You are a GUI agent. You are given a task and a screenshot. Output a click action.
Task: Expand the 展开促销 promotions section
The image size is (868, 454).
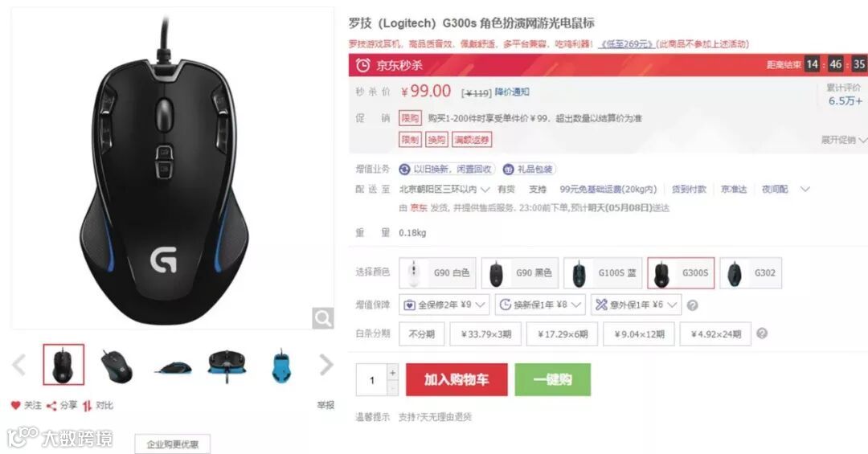[x=844, y=140]
